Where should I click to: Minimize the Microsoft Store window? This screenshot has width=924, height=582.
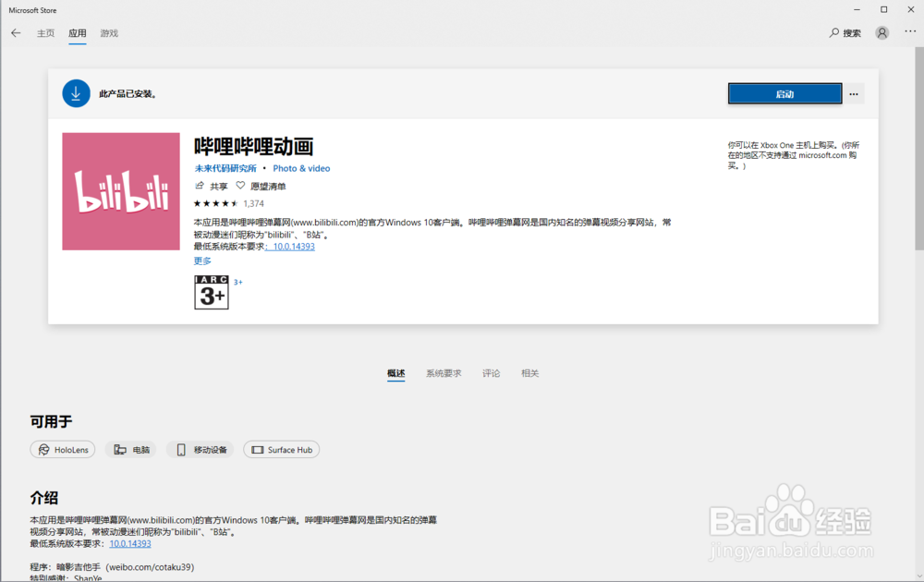857,9
